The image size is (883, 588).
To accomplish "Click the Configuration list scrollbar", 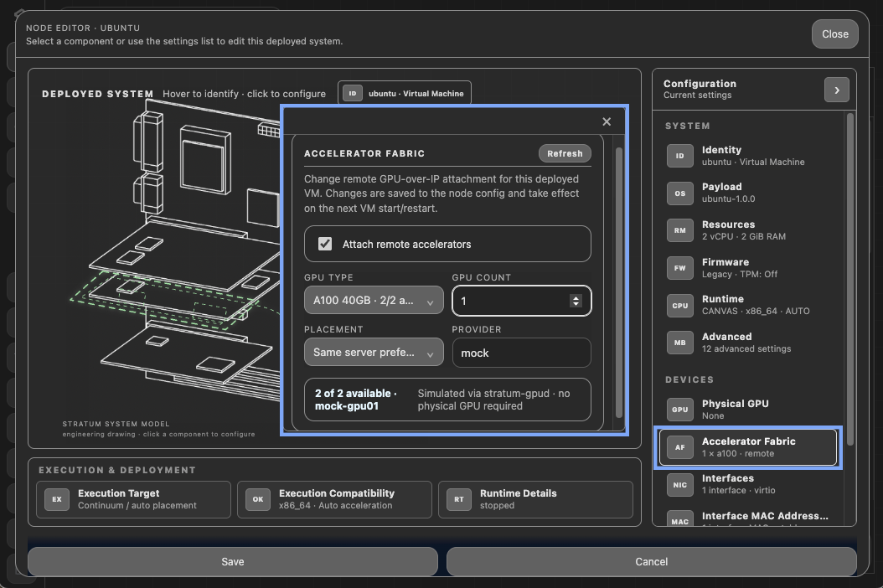I will (849, 280).
